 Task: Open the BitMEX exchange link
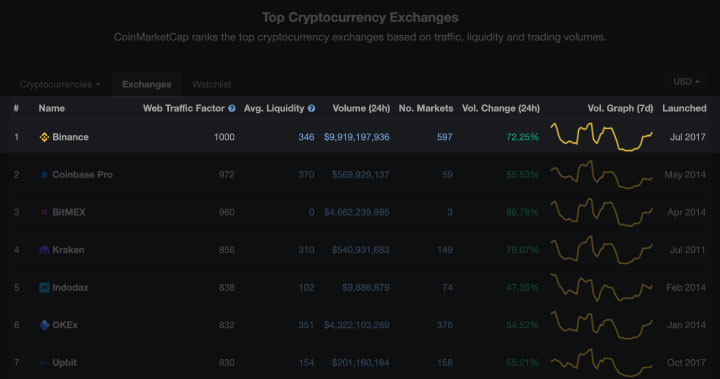pos(69,212)
